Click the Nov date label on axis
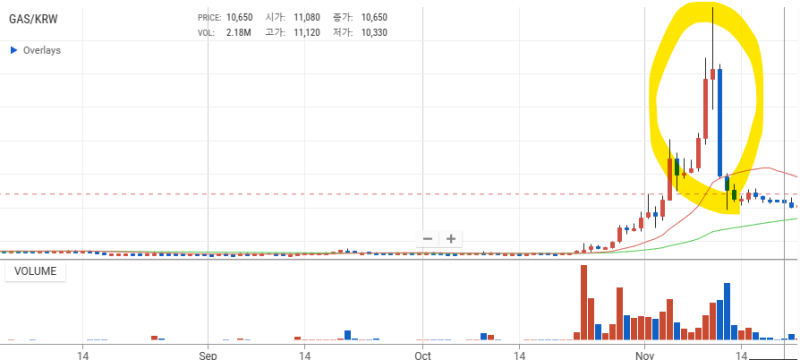The width and height of the screenshot is (800, 360). [x=645, y=355]
